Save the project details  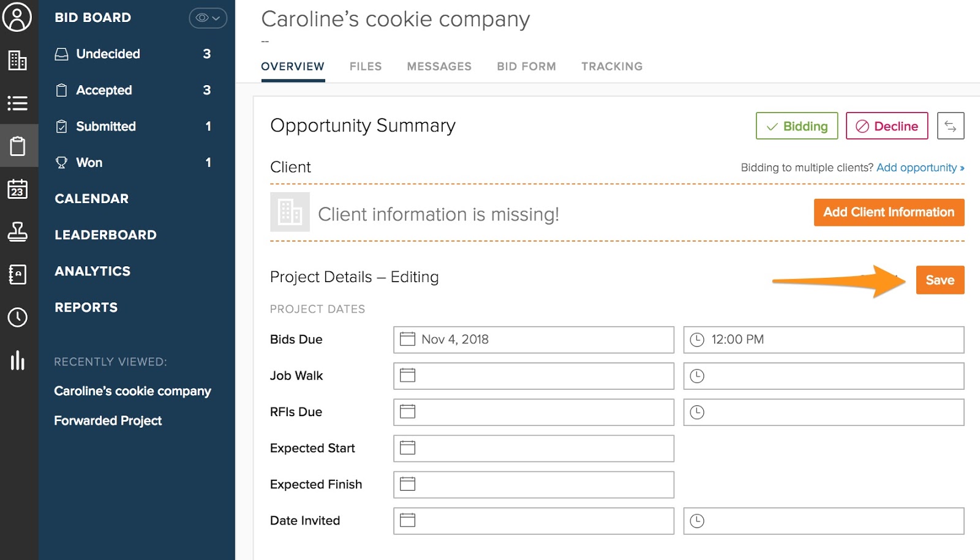(x=940, y=280)
